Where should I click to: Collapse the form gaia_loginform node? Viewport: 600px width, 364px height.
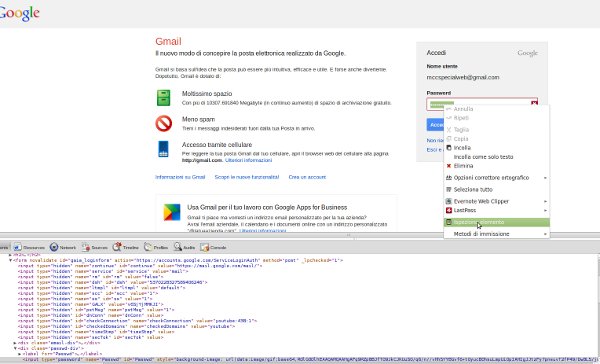(x=10, y=260)
